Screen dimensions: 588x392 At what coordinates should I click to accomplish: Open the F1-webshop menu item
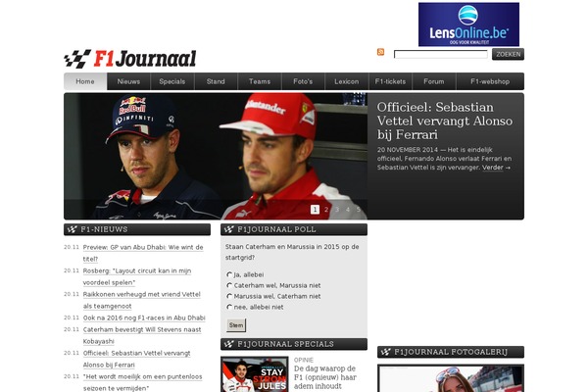pos(490,81)
